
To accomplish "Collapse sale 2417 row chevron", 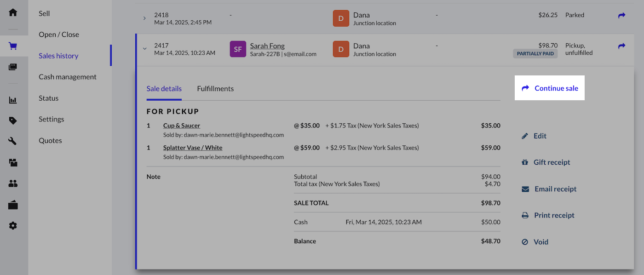I will 144,48.
